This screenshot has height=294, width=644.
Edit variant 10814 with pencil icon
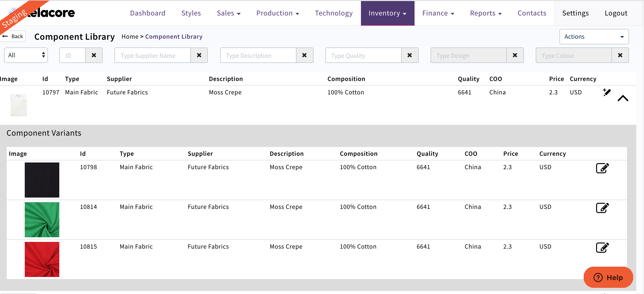tap(602, 208)
